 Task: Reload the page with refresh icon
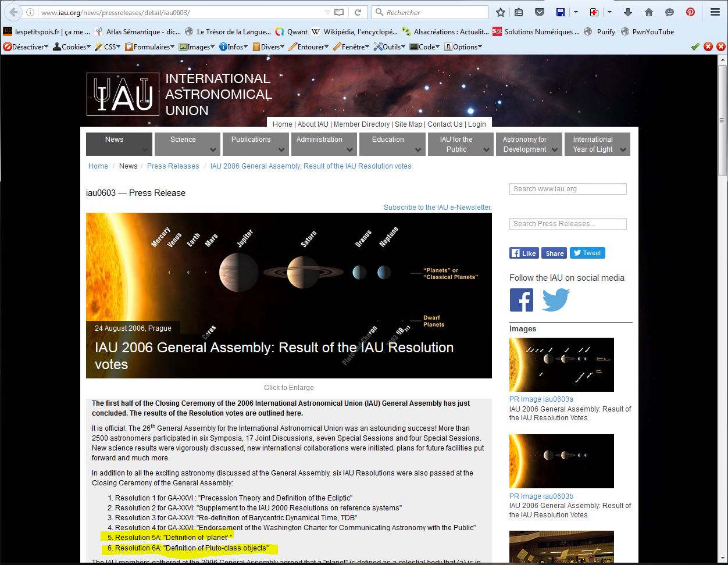358,12
